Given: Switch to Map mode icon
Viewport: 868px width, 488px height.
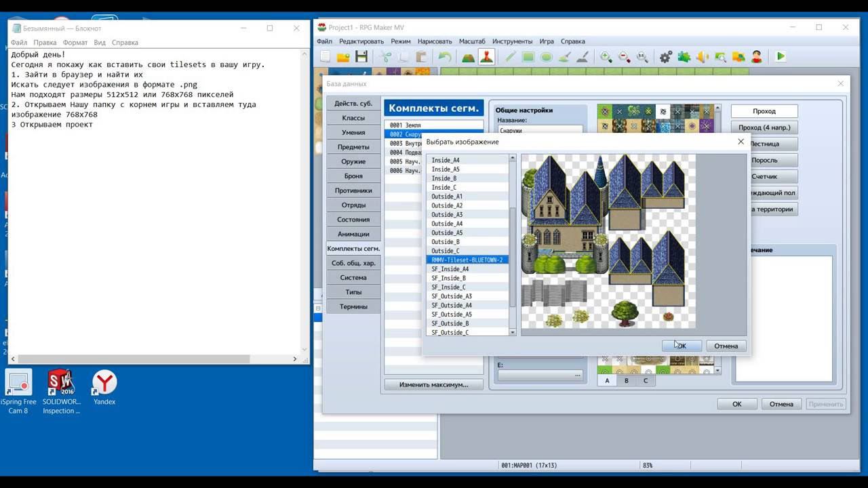Looking at the screenshot, I should pos(468,57).
